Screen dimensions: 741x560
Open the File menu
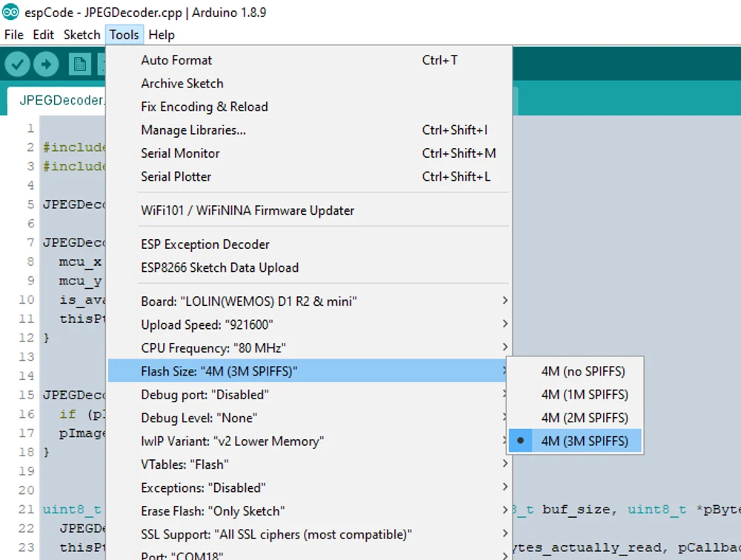point(13,35)
